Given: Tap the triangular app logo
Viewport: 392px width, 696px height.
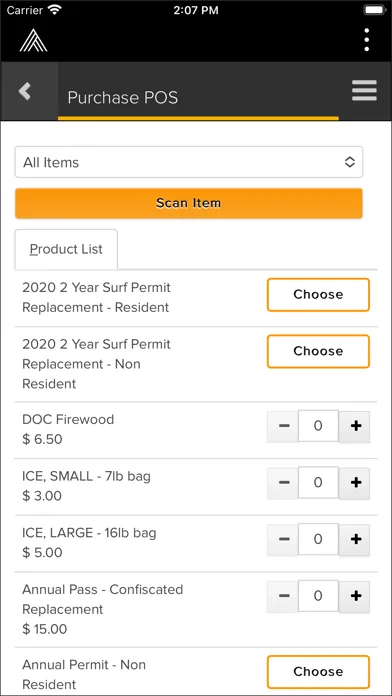Looking at the screenshot, I should click(33, 40).
